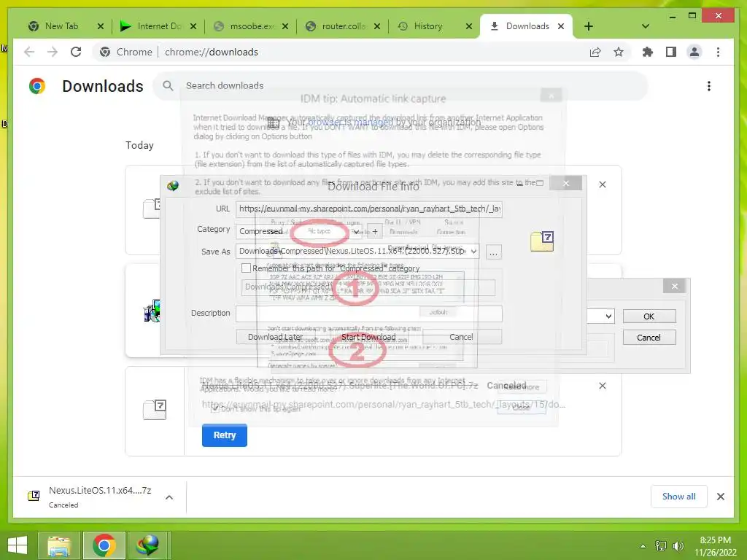Click Cancel in the right-side dialog
747x560 pixels.
click(649, 338)
